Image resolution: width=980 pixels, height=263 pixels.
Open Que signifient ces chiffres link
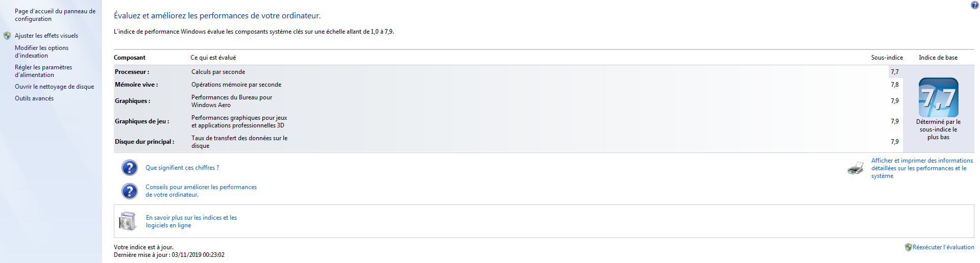click(x=182, y=168)
